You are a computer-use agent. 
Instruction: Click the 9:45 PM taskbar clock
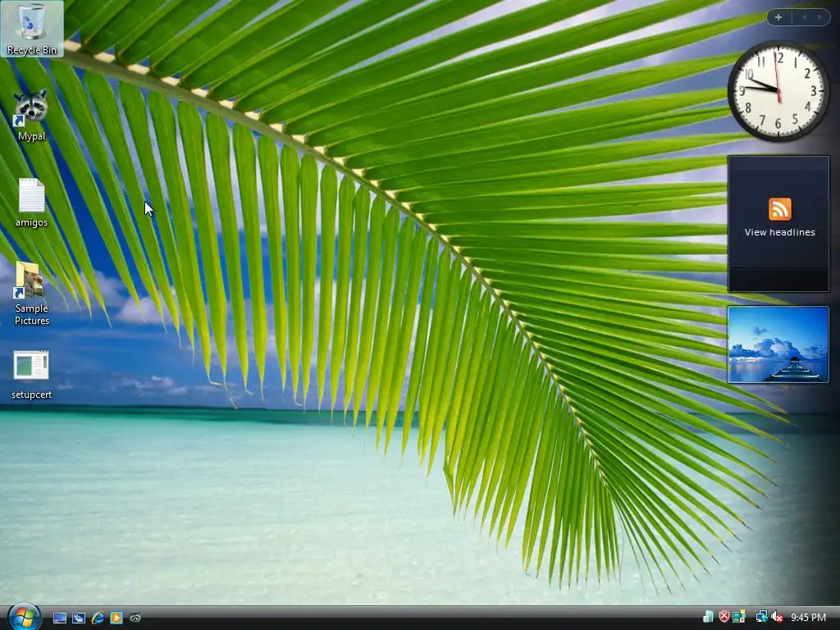808,618
